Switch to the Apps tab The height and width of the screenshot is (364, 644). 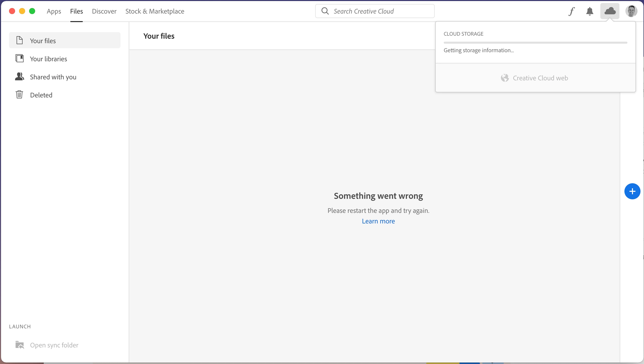54,11
